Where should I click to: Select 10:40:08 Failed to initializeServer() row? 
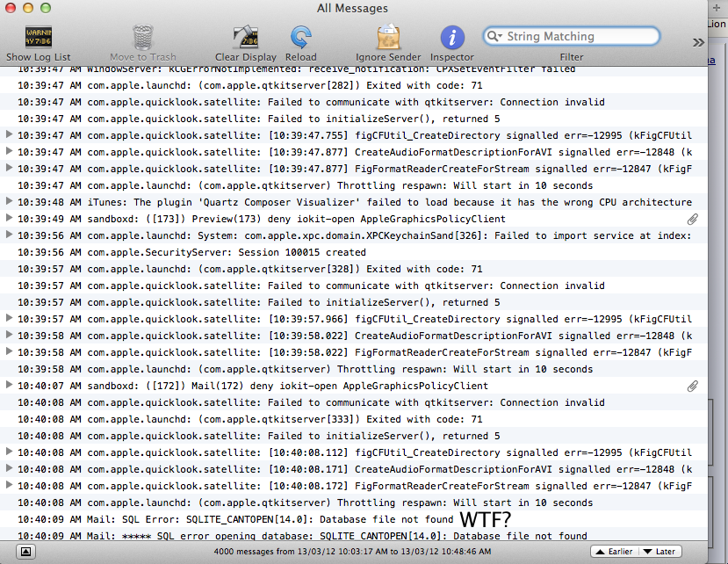point(354,436)
